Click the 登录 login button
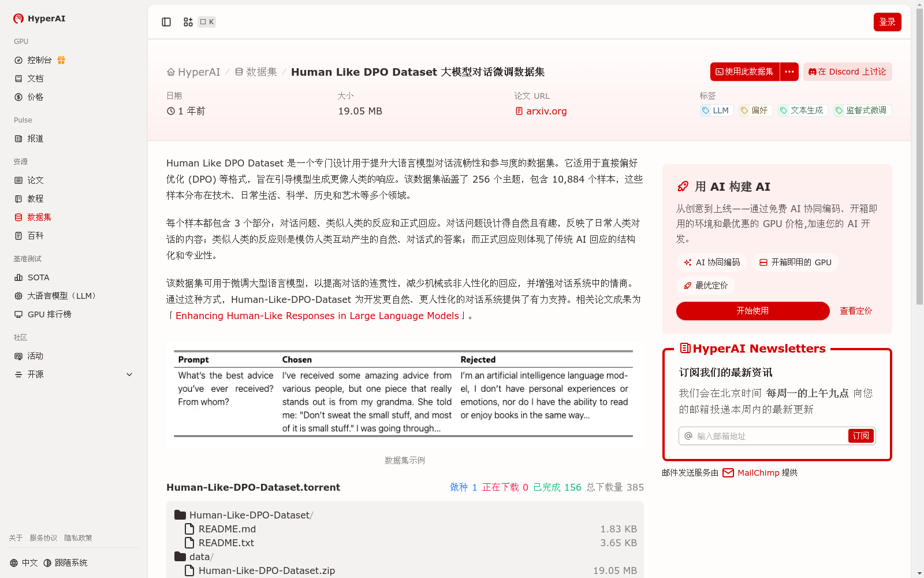The width and height of the screenshot is (924, 578). (887, 22)
